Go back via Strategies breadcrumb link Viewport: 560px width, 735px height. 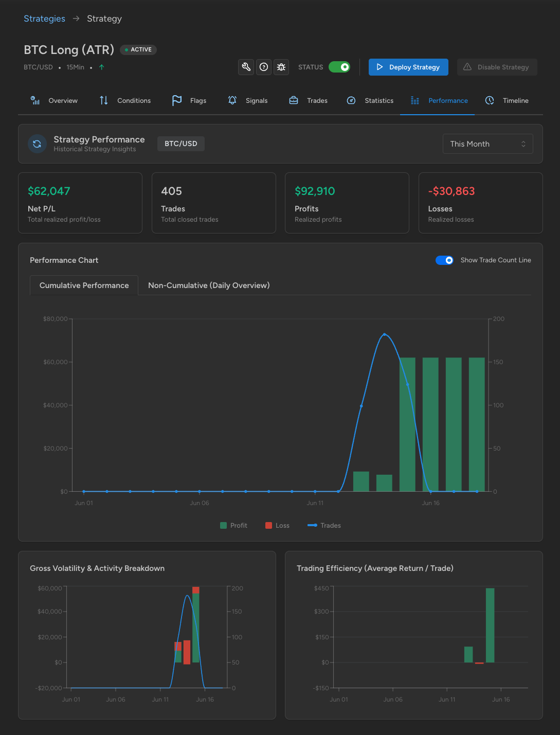[x=44, y=19]
